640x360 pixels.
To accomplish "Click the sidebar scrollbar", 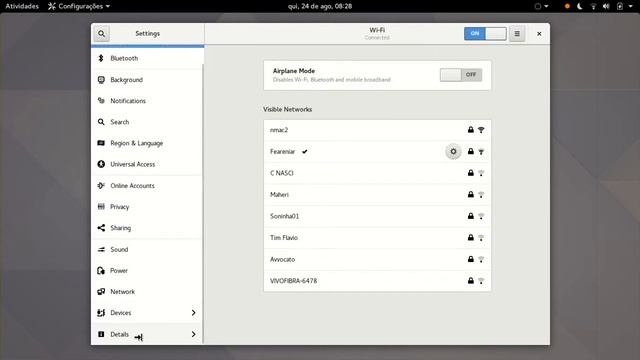I will tap(203, 204).
